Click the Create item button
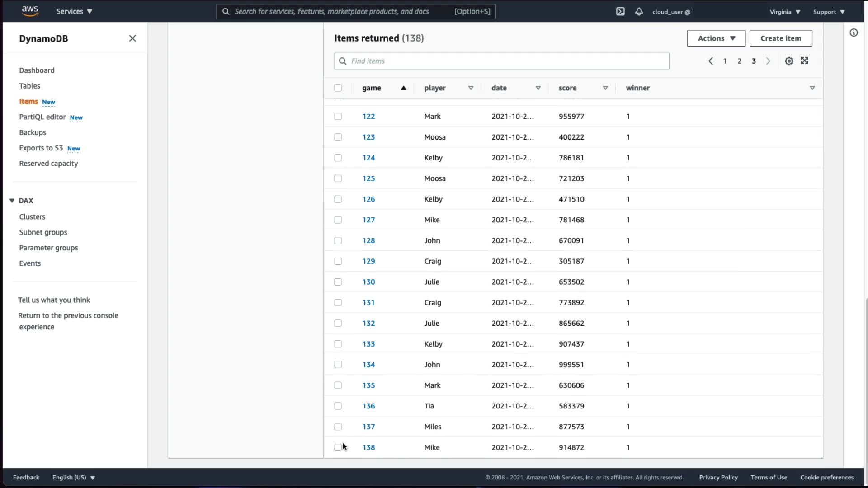Viewport: 868px width, 488px height. 781,38
